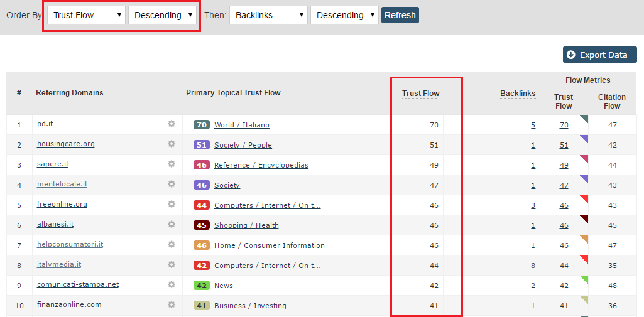Image resolution: width=644 pixels, height=317 pixels.
Task: Click Flow Metrics Trust Flow 49 for sapere.it
Action: coord(564,165)
